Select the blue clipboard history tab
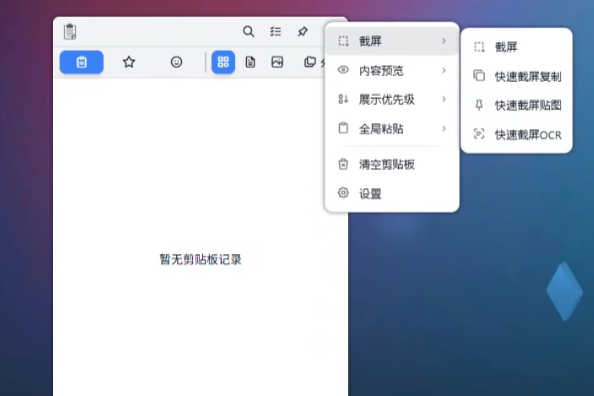The height and width of the screenshot is (396, 594). click(81, 62)
